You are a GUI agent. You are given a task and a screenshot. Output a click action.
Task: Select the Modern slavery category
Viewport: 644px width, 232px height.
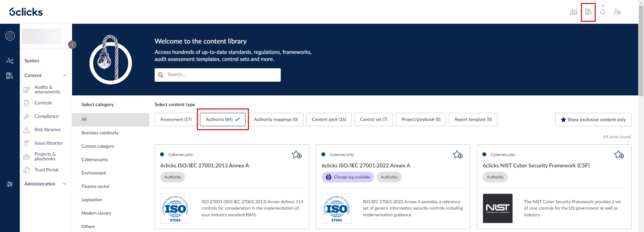97,213
